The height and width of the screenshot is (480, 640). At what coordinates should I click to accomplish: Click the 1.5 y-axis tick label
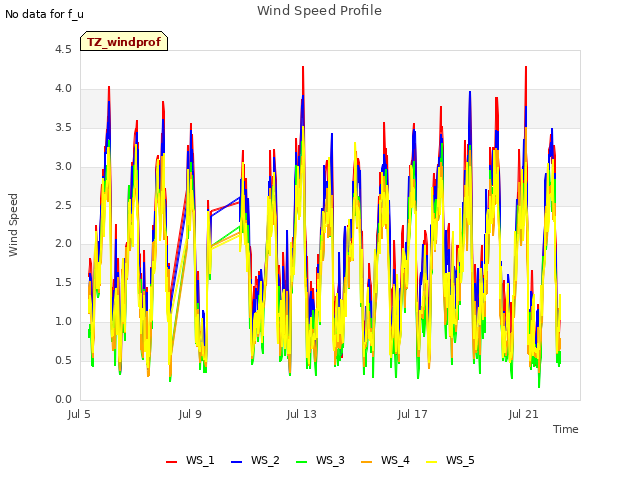[63, 282]
